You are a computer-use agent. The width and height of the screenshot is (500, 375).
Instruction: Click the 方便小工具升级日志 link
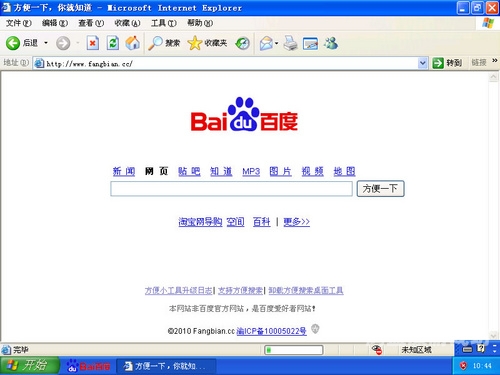click(x=178, y=291)
